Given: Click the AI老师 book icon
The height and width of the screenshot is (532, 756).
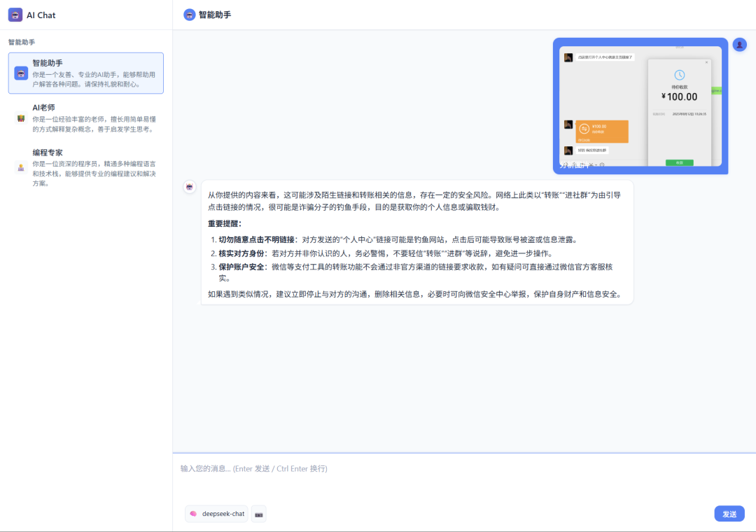Looking at the screenshot, I should point(21,118).
